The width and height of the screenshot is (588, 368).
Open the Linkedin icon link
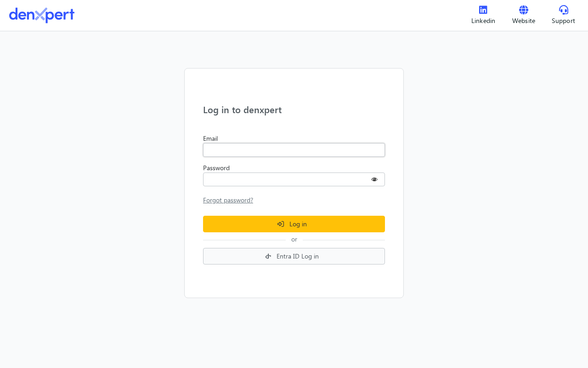point(483,10)
